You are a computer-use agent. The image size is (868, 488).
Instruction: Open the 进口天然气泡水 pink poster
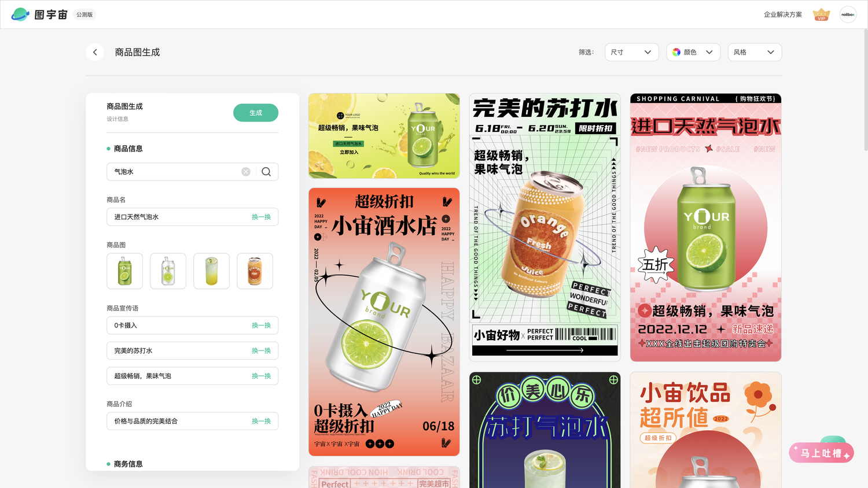pos(706,227)
